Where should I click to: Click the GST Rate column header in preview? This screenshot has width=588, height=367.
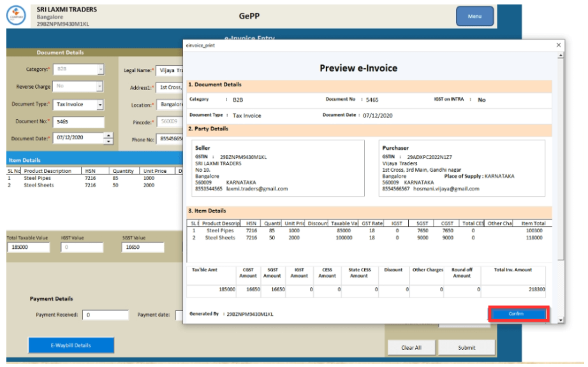pyautogui.click(x=372, y=223)
